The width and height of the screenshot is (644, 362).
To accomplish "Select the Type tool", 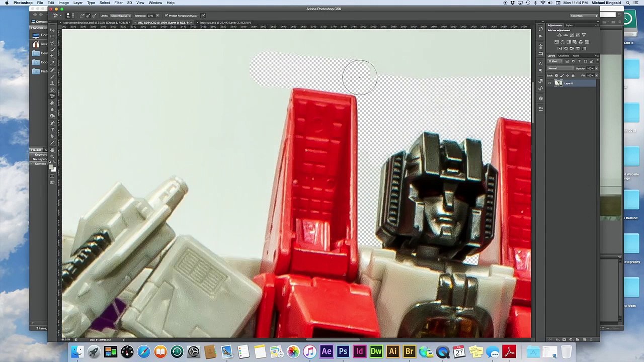I will pos(52,130).
